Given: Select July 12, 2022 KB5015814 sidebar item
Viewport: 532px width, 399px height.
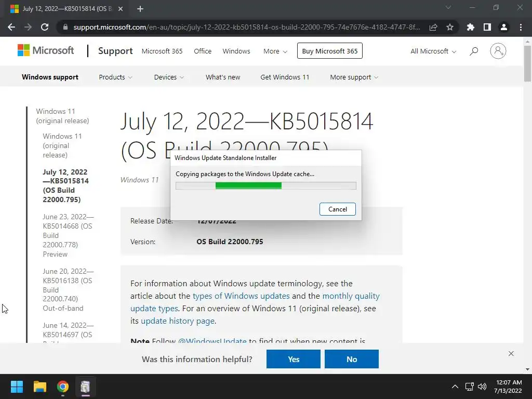Looking at the screenshot, I should (65, 185).
